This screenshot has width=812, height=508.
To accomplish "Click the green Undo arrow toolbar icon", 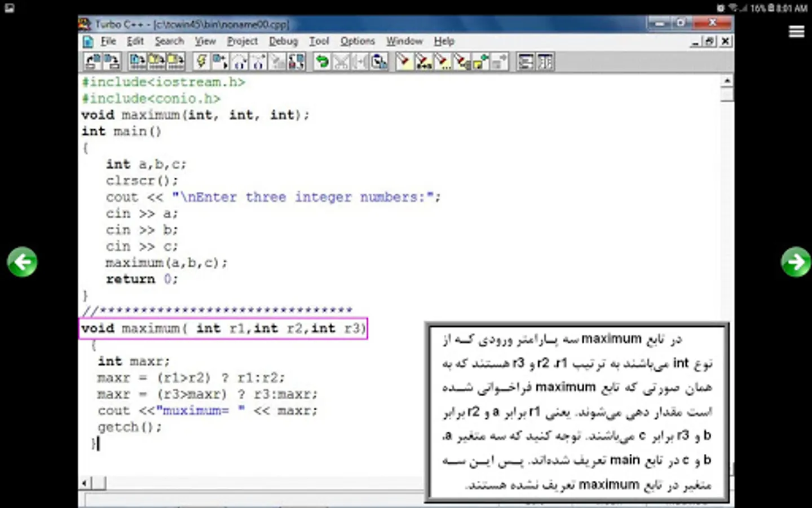I will pos(322,62).
